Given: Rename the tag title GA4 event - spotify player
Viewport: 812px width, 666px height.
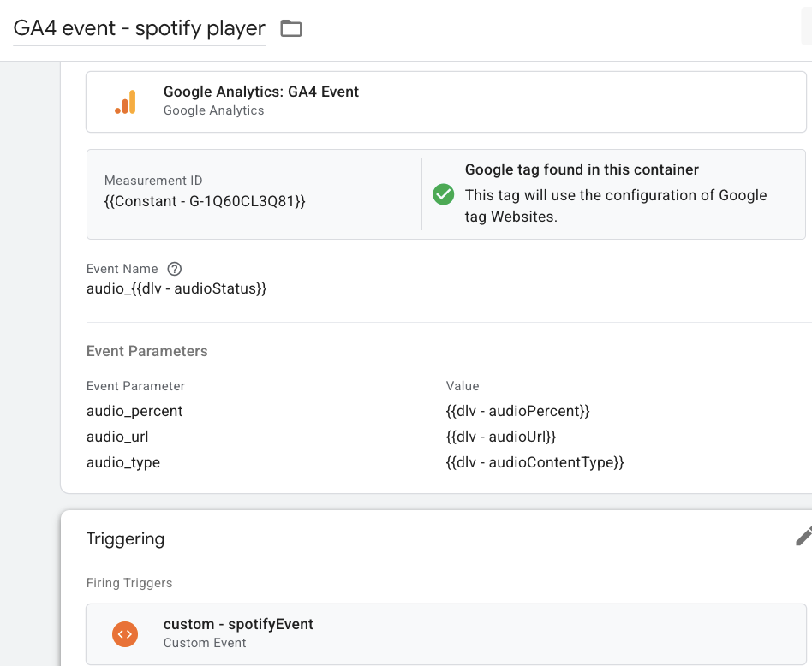Looking at the screenshot, I should coord(140,28).
